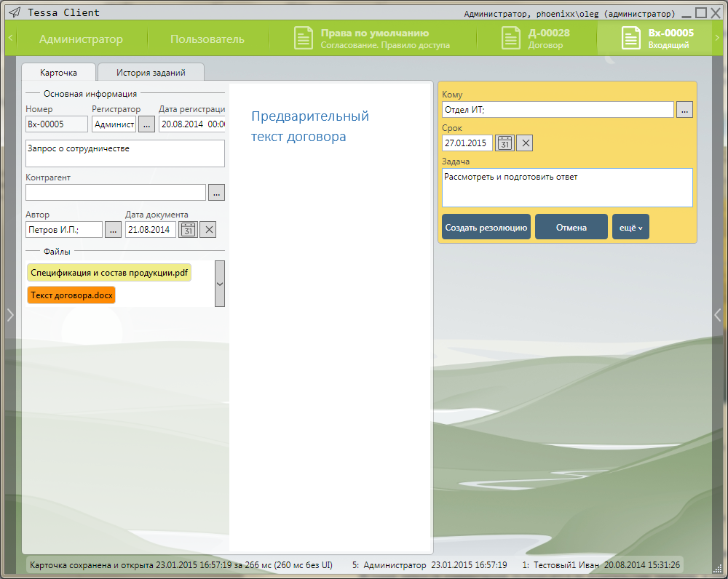
Task: Open calendar picker for Срок date
Action: [x=505, y=143]
